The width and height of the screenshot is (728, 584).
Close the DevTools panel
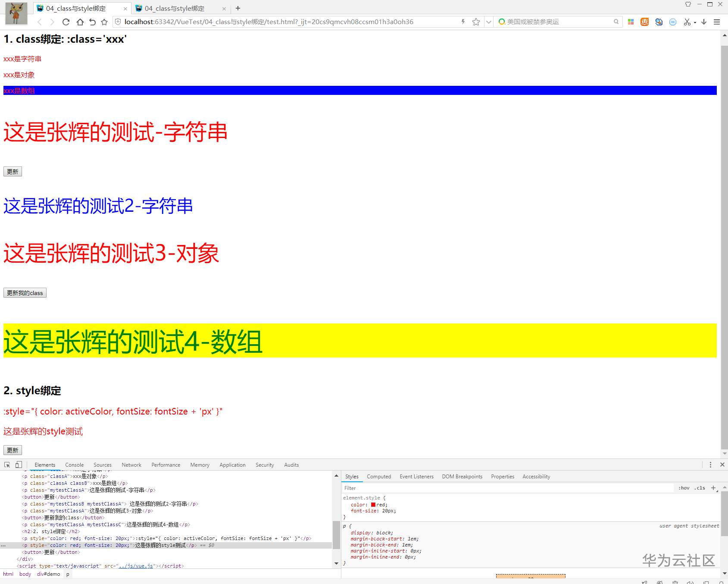pyautogui.click(x=722, y=465)
